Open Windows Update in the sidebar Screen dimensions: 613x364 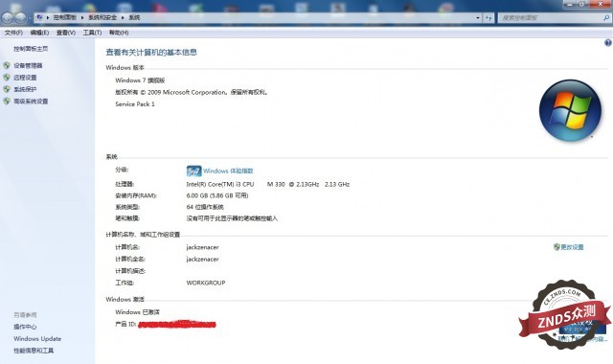[37, 338]
